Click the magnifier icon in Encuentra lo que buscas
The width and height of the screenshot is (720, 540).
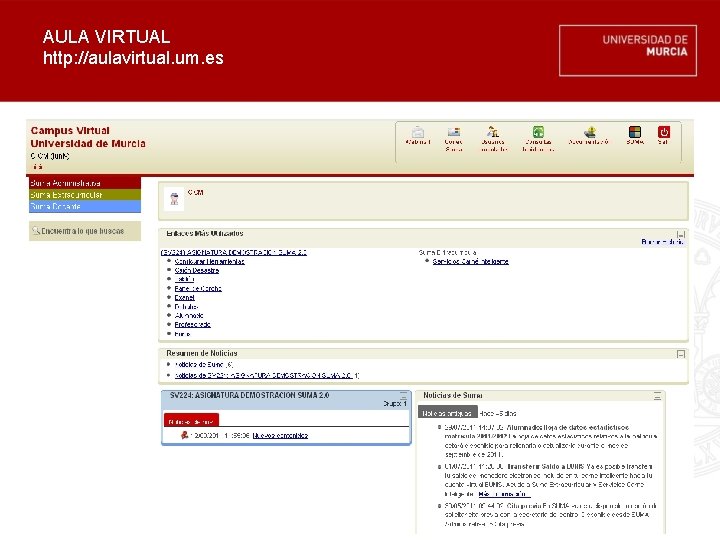pos(36,230)
